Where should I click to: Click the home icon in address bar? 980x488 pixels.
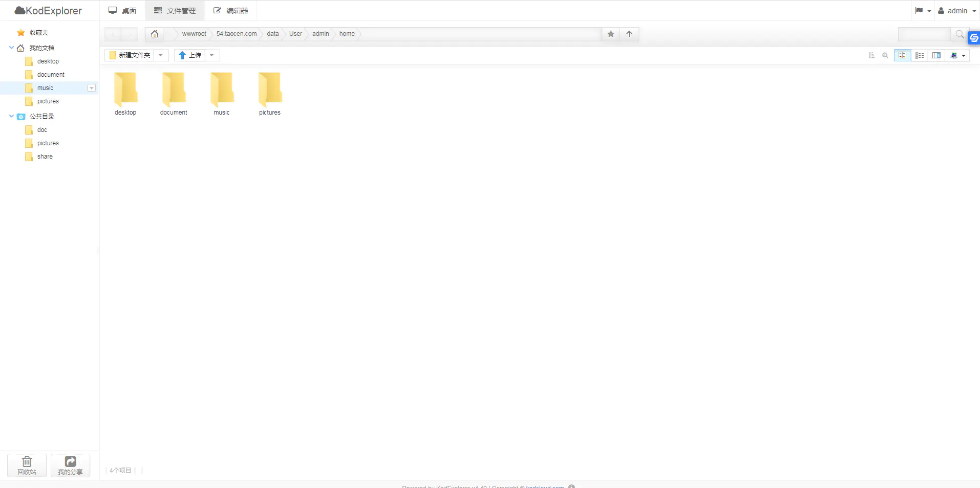154,34
